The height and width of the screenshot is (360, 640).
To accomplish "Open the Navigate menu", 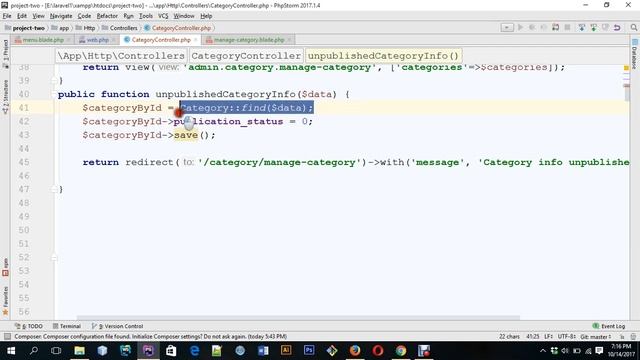I will (x=61, y=16).
